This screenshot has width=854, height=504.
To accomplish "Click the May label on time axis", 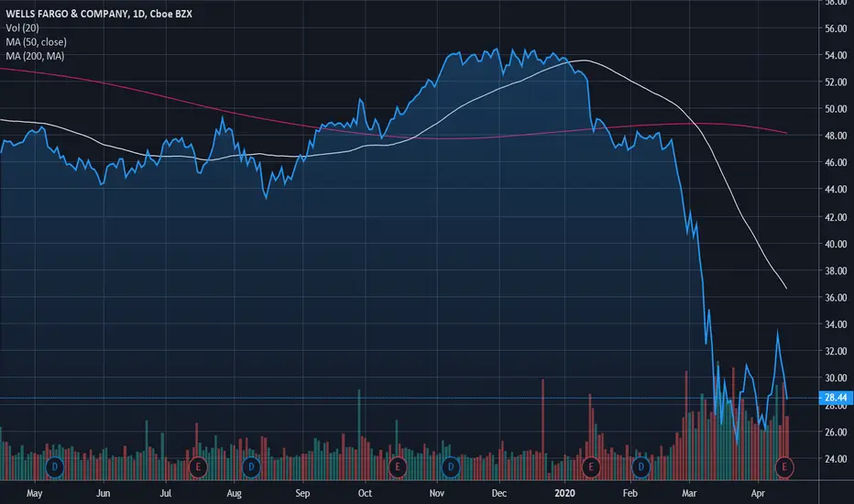I will click(34, 493).
